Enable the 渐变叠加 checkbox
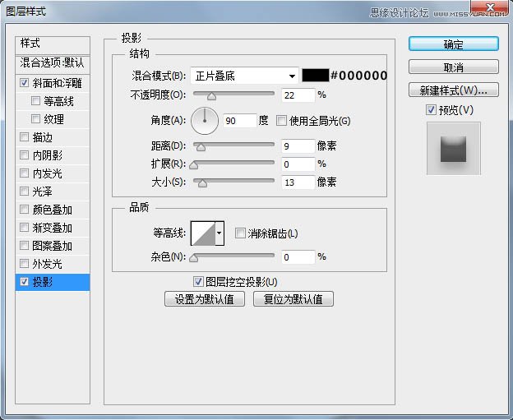Image resolution: width=513 pixels, height=420 pixels. click(24, 227)
